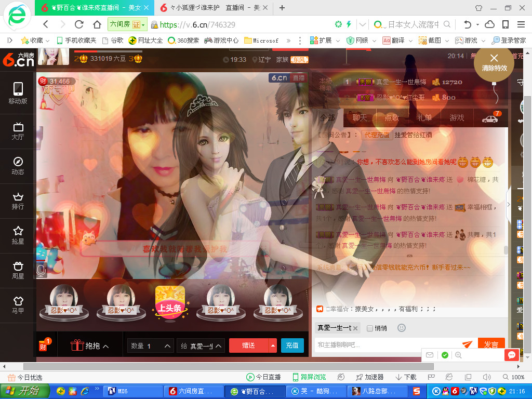
Task: Go to browser home page icon
Action: coord(97,24)
